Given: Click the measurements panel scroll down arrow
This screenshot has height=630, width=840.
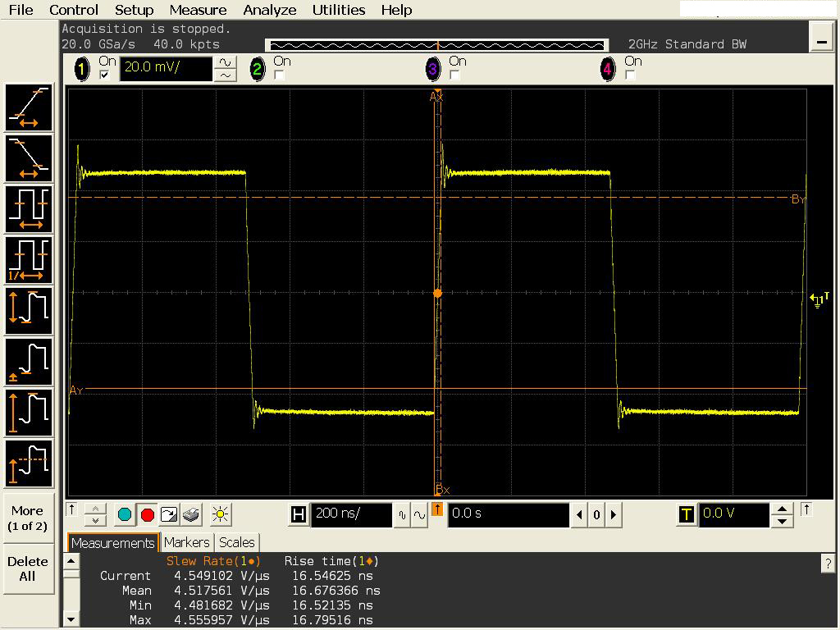Looking at the screenshot, I should (71, 619).
